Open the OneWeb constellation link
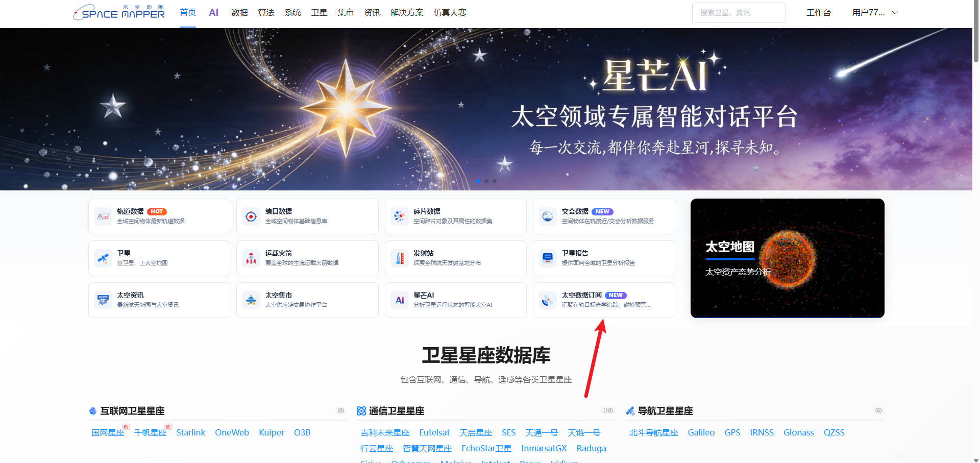 [232, 433]
